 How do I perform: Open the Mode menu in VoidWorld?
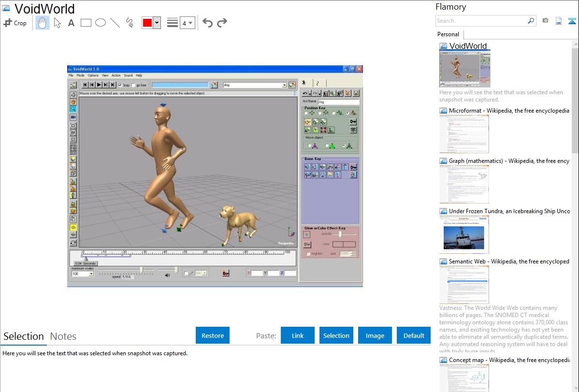tap(81, 75)
